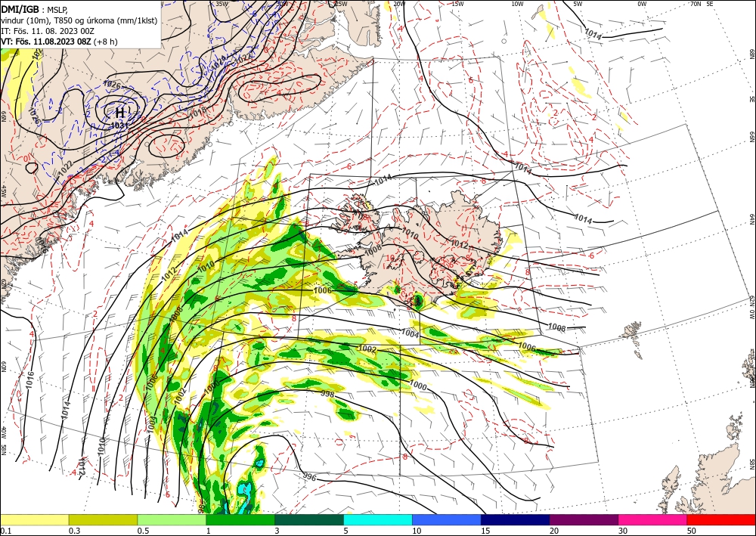This screenshot has height=536, width=756.
Task: Click the '20W' longitude label
Action: (x=399, y=4)
